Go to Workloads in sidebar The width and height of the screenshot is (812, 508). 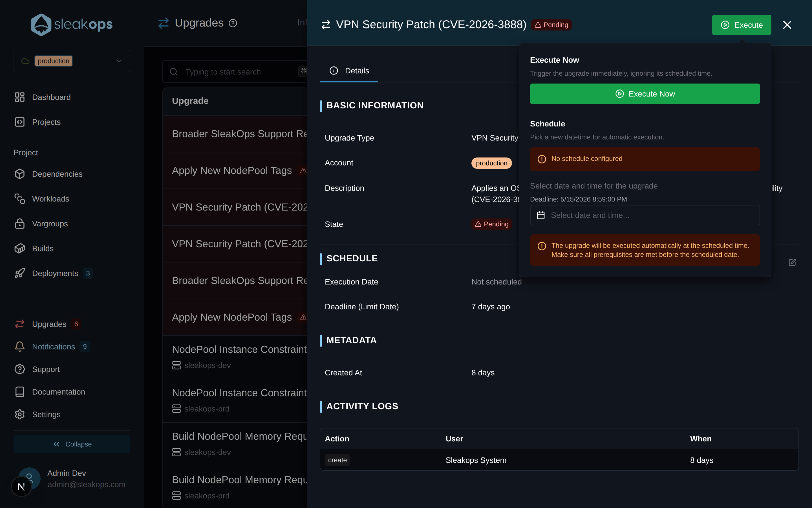[x=51, y=199]
